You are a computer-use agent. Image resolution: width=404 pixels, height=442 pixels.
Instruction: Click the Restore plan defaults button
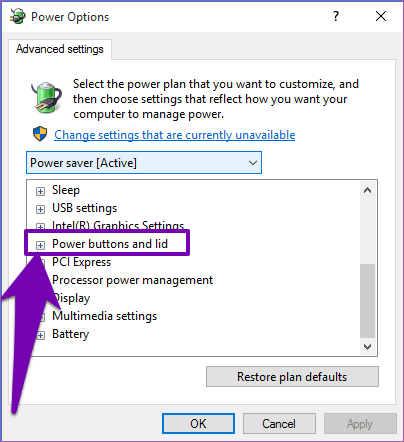[292, 377]
